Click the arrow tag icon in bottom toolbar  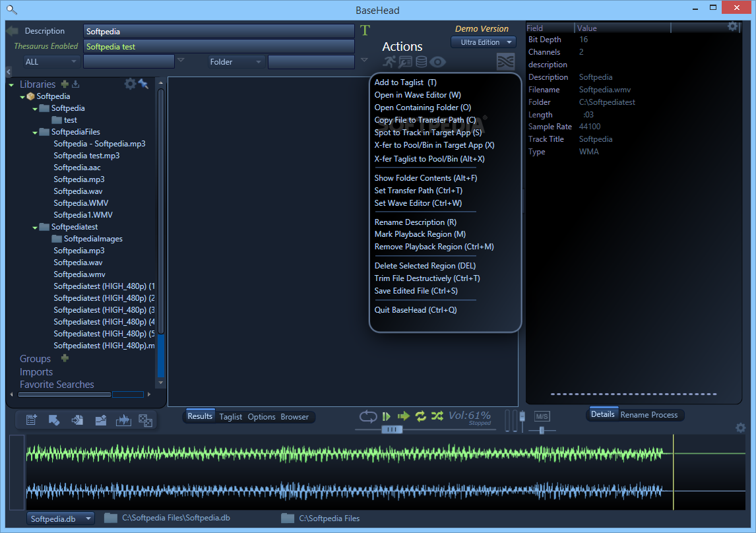click(54, 420)
